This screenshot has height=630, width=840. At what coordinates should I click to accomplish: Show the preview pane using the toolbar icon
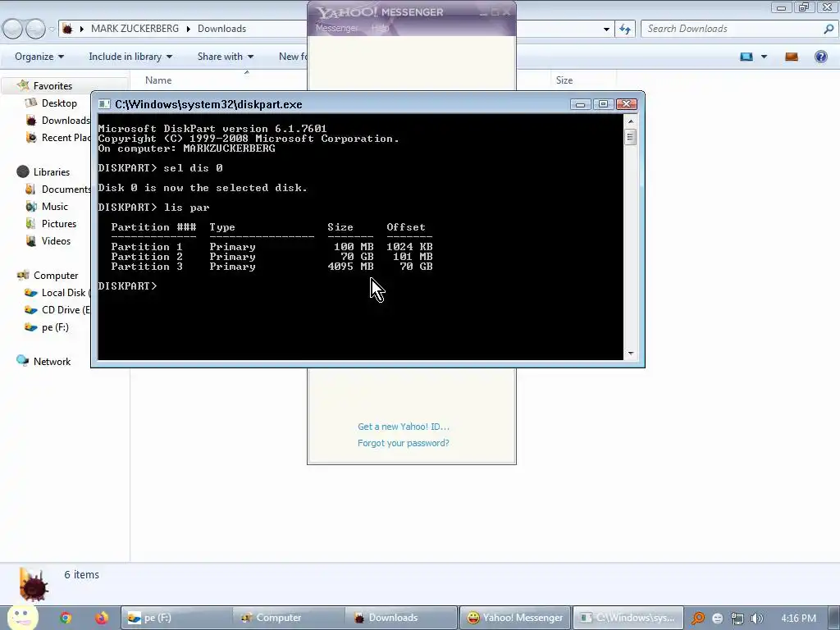point(792,57)
